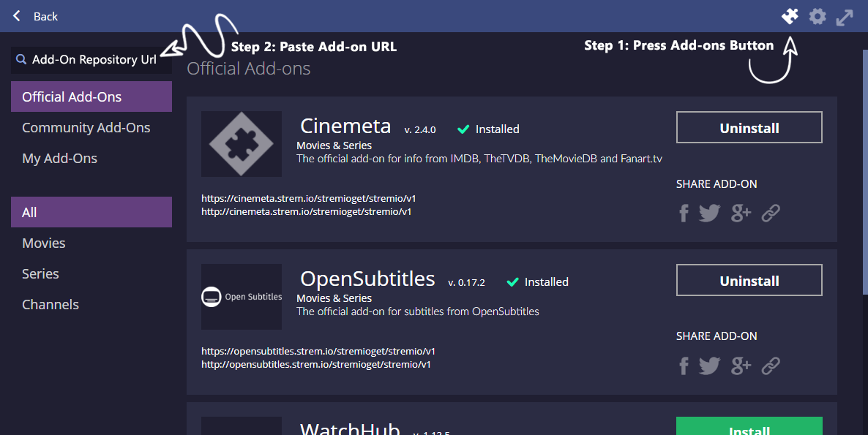Uninstall the OpenSubtitles add-on
Viewport: 868px width, 435px height.
[749, 279]
